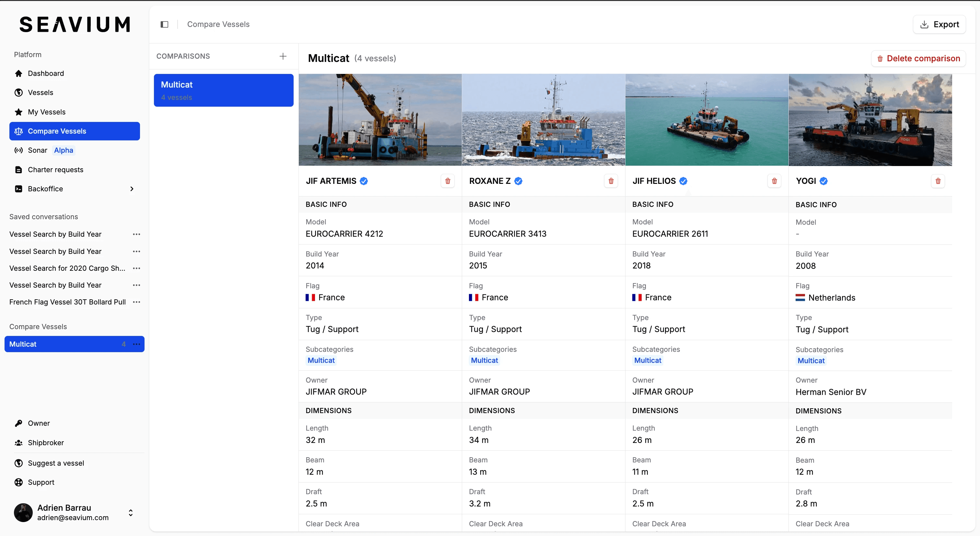Delete YOGI from the comparison
Viewport: 980px width, 536px height.
[x=938, y=181]
